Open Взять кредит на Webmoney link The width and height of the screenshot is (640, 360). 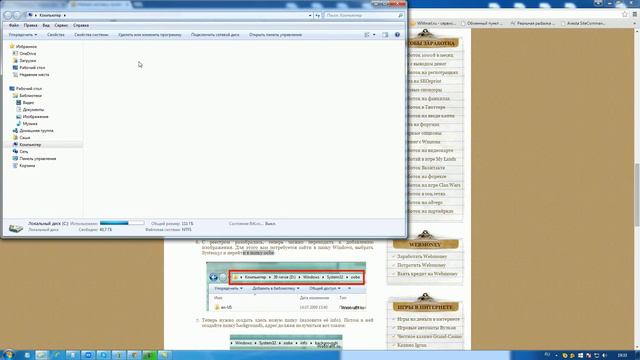click(427, 273)
